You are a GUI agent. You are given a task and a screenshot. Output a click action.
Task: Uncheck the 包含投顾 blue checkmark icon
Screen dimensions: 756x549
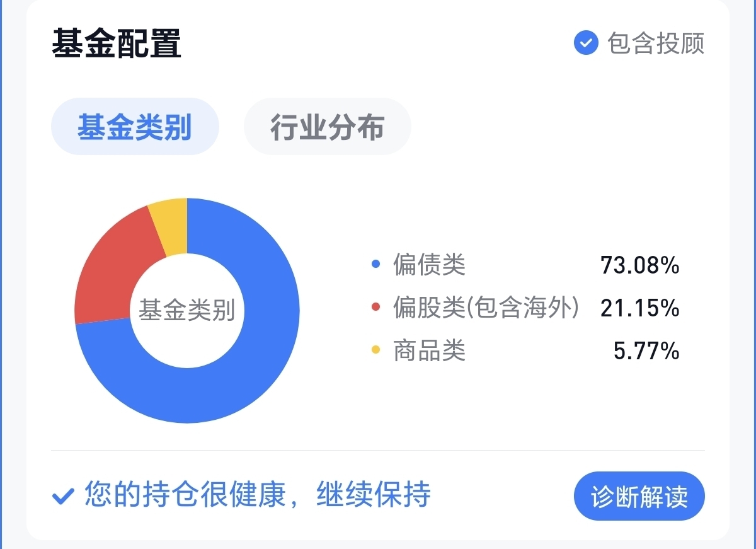point(586,43)
